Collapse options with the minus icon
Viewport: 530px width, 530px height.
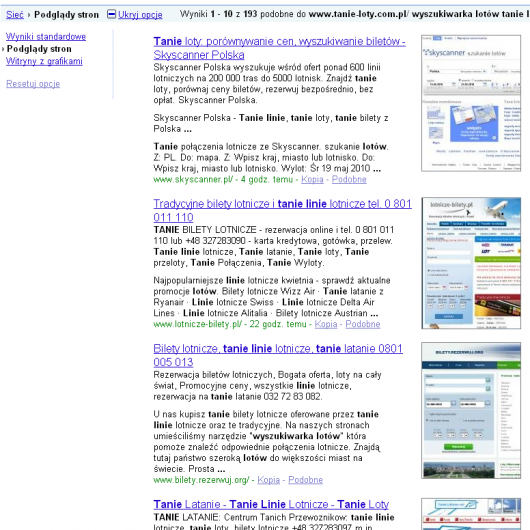[x=111, y=14]
